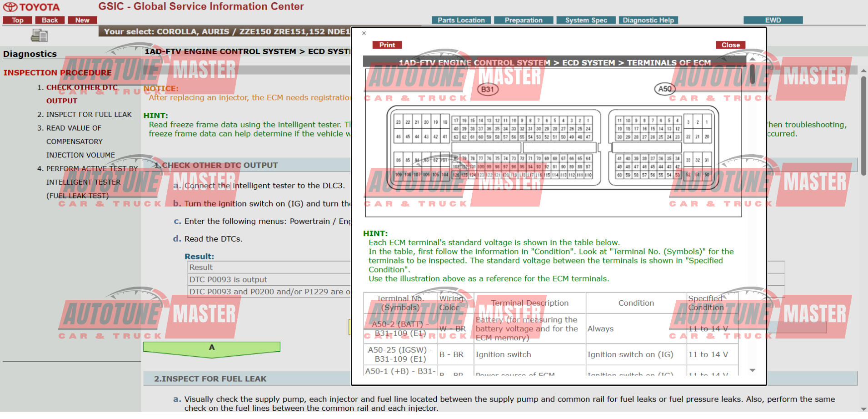Click the A50 connector label in the diagram
This screenshot has height=419, width=868.
tap(665, 89)
